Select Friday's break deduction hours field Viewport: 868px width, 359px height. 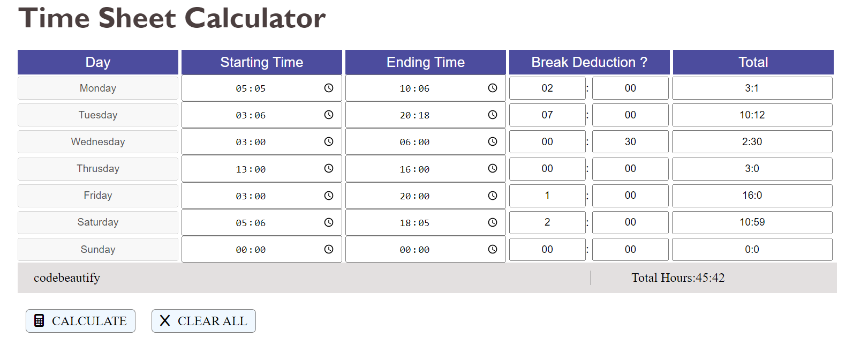click(x=547, y=196)
